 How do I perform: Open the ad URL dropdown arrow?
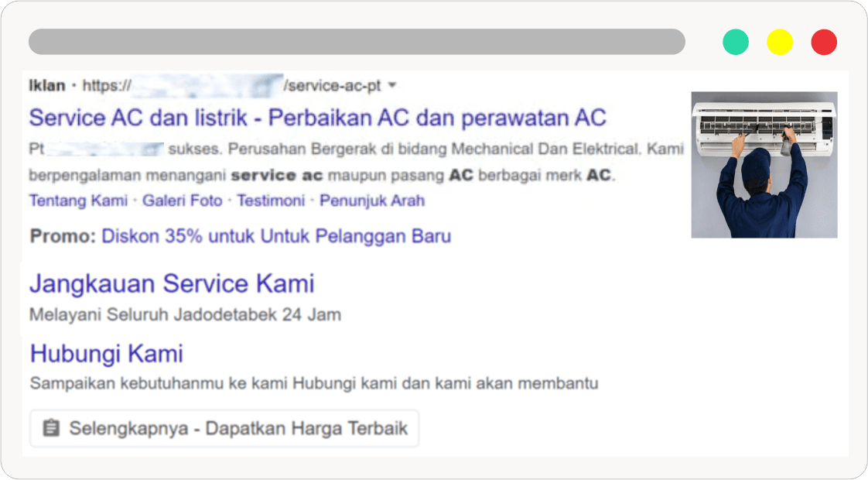pyautogui.click(x=392, y=85)
